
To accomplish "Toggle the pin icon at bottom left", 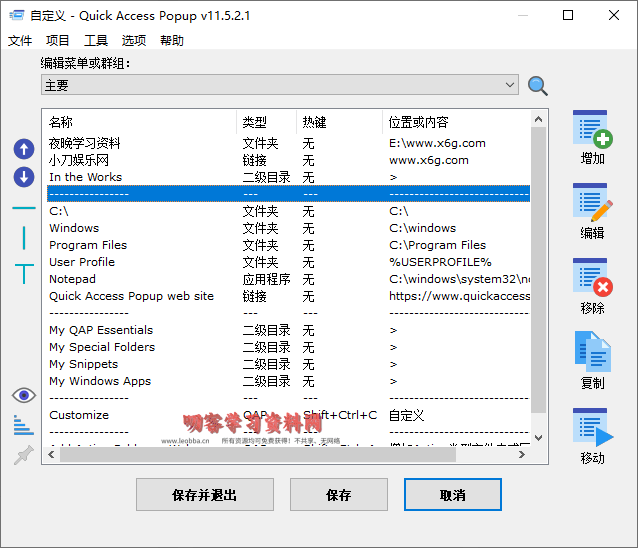I will (x=23, y=456).
